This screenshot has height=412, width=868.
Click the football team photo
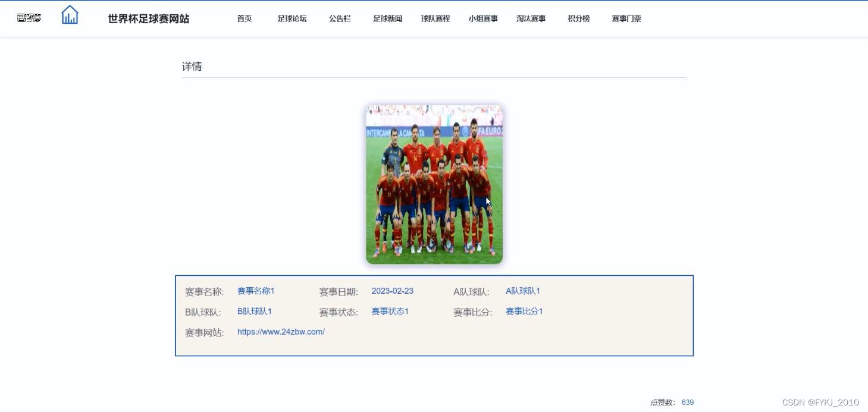pyautogui.click(x=434, y=184)
